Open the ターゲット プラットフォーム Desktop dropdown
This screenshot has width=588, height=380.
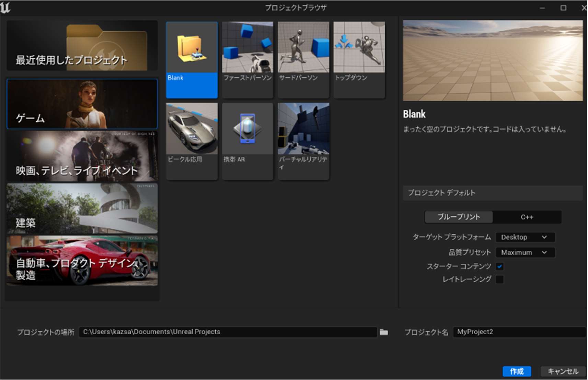(x=525, y=237)
